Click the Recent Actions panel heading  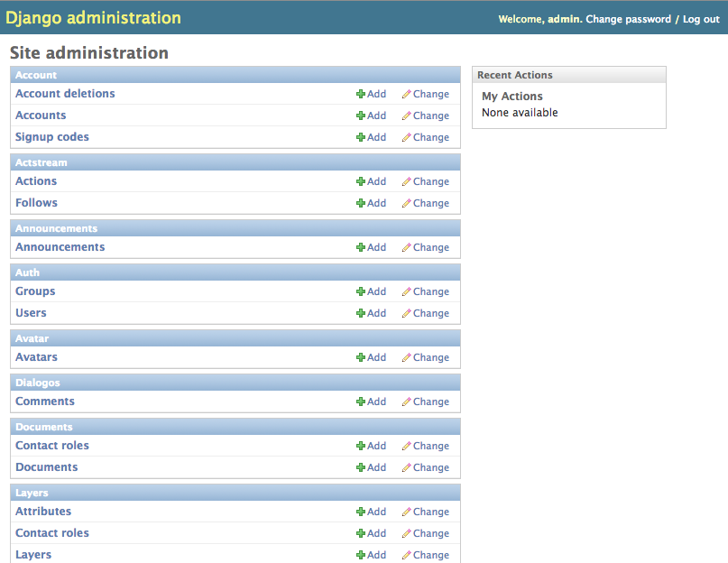(515, 75)
